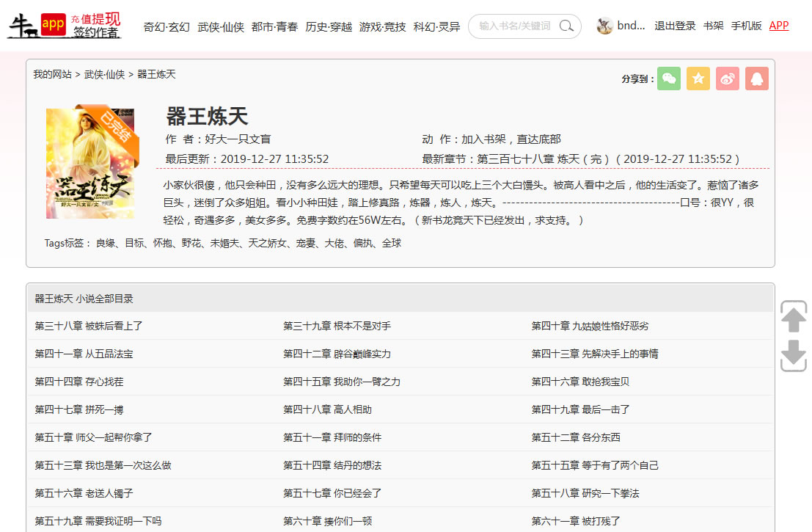This screenshot has width=812, height=532.
Task: Focus the book name search field
Action: coord(515,26)
